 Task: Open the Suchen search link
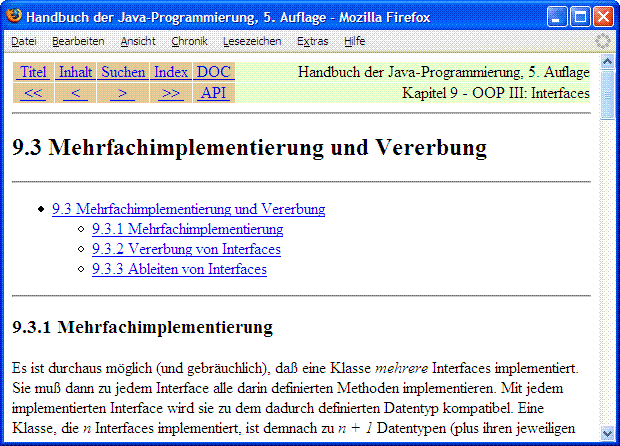point(122,72)
